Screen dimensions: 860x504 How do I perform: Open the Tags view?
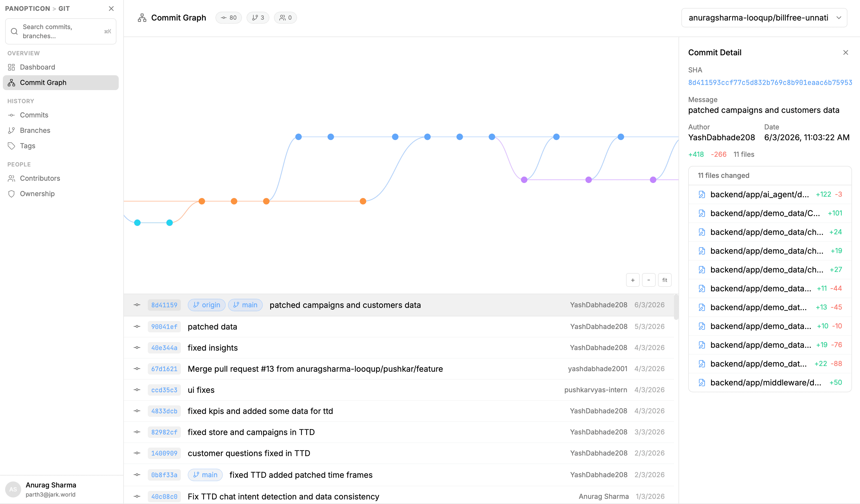27,146
